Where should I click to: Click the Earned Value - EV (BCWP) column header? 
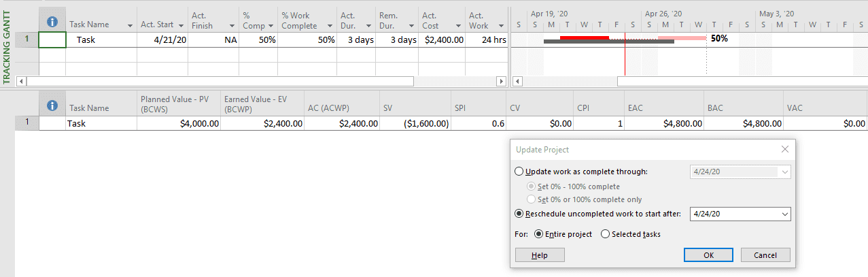pos(262,103)
